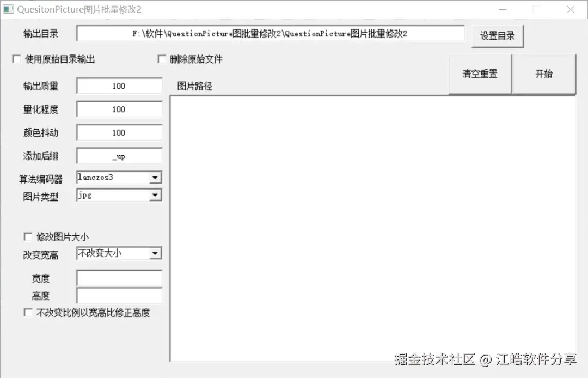The height and width of the screenshot is (378, 588).
Task: Click the 添加后缀 _up field
Action: [x=119, y=156]
